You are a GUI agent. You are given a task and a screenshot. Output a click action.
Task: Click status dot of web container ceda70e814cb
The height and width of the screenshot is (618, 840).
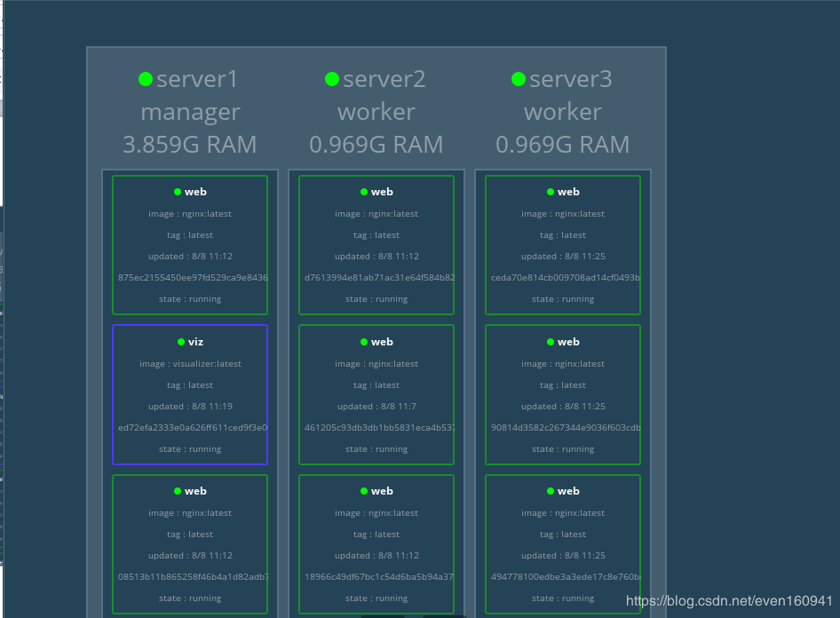(551, 192)
